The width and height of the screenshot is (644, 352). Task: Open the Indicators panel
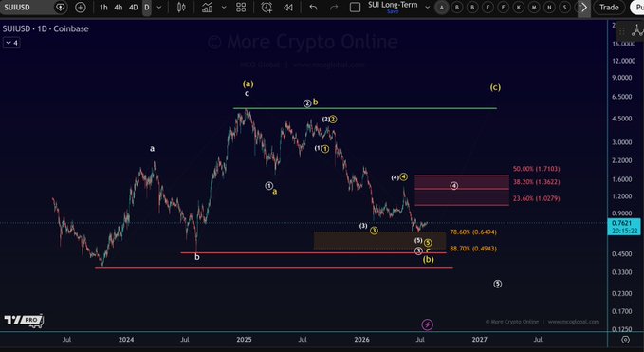[207, 7]
